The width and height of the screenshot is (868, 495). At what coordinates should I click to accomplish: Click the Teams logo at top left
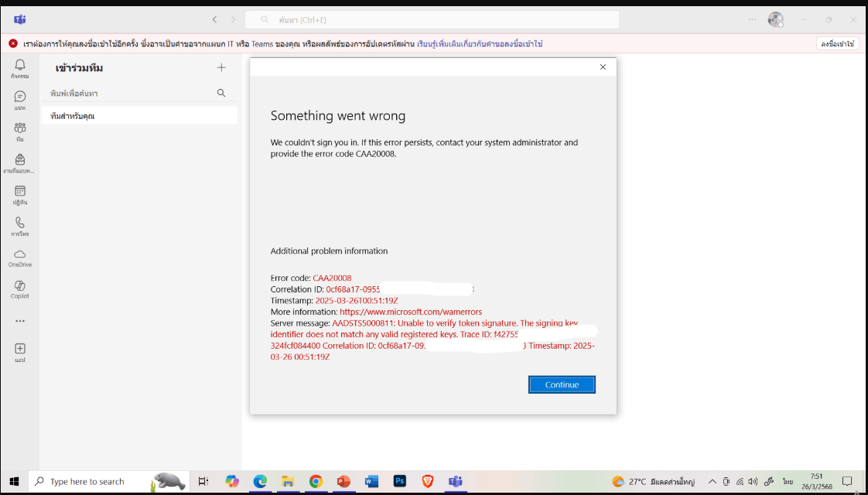(x=20, y=20)
